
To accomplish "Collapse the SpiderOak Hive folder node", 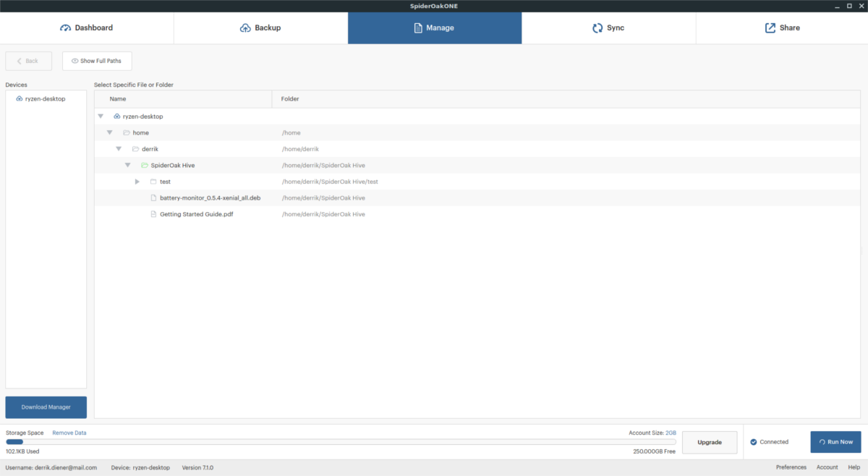I will [x=127, y=166].
